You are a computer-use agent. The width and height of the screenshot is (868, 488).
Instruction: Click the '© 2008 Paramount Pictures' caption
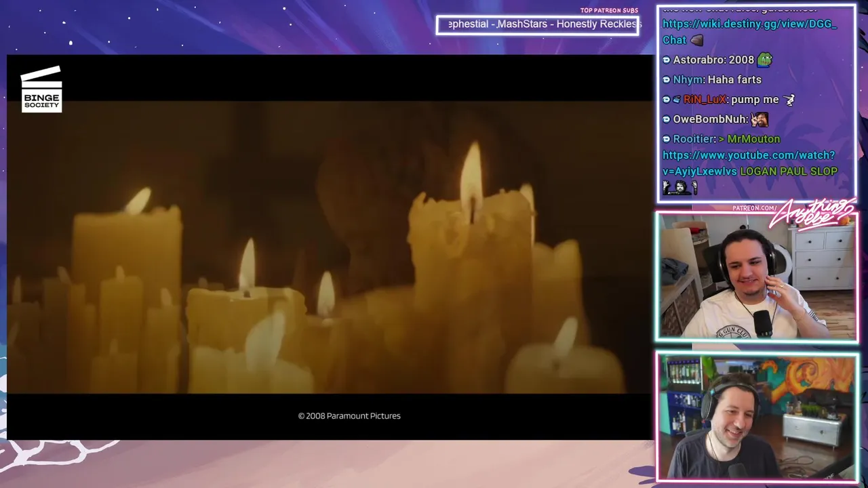click(349, 416)
